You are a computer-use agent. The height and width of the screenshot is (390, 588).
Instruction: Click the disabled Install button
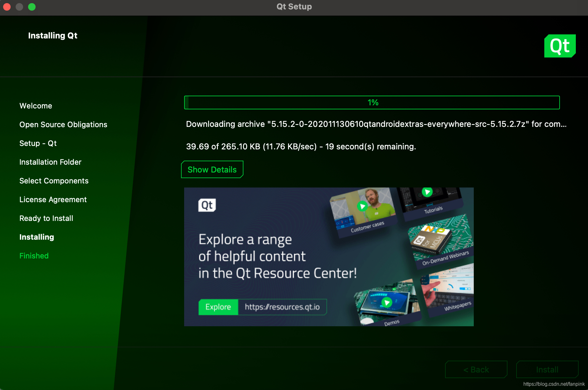(547, 369)
